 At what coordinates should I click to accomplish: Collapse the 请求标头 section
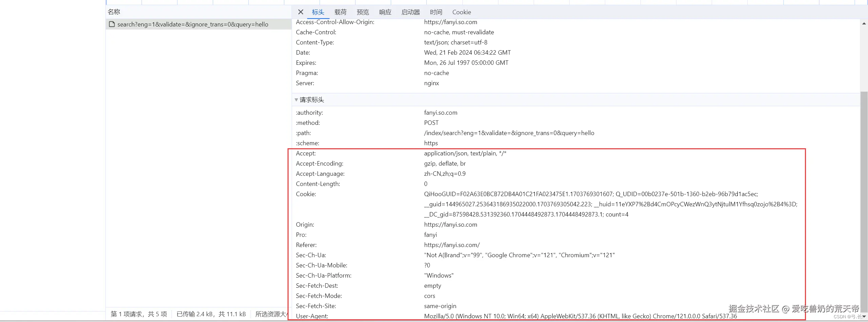click(x=296, y=100)
